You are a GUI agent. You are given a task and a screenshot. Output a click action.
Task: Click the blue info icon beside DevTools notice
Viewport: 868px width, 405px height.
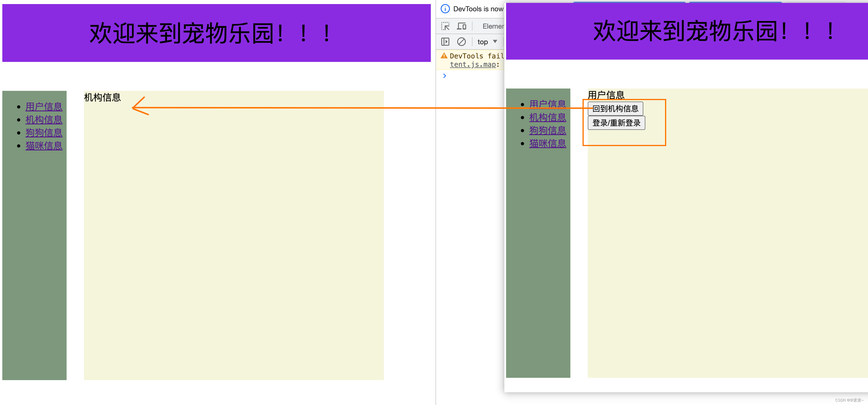pos(445,9)
